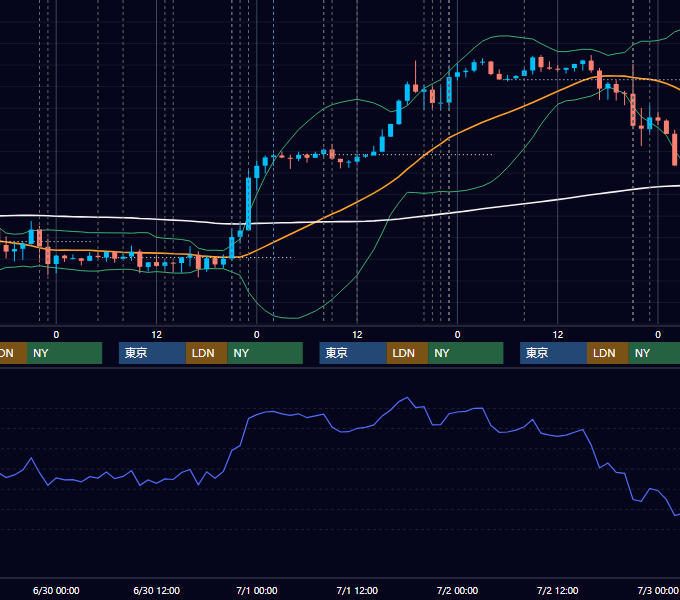Click the 7/1 12:00 date label
This screenshot has width=680, height=600.
tap(357, 590)
